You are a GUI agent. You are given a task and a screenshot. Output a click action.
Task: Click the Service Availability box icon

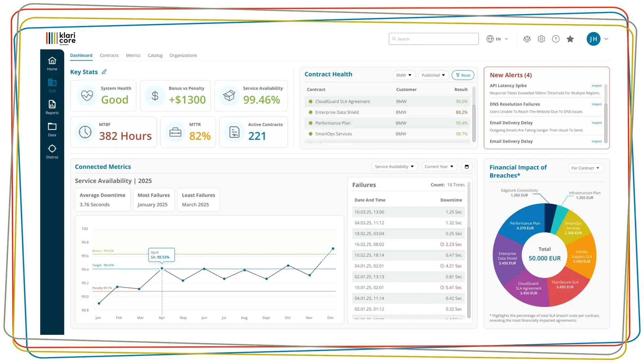229,96
